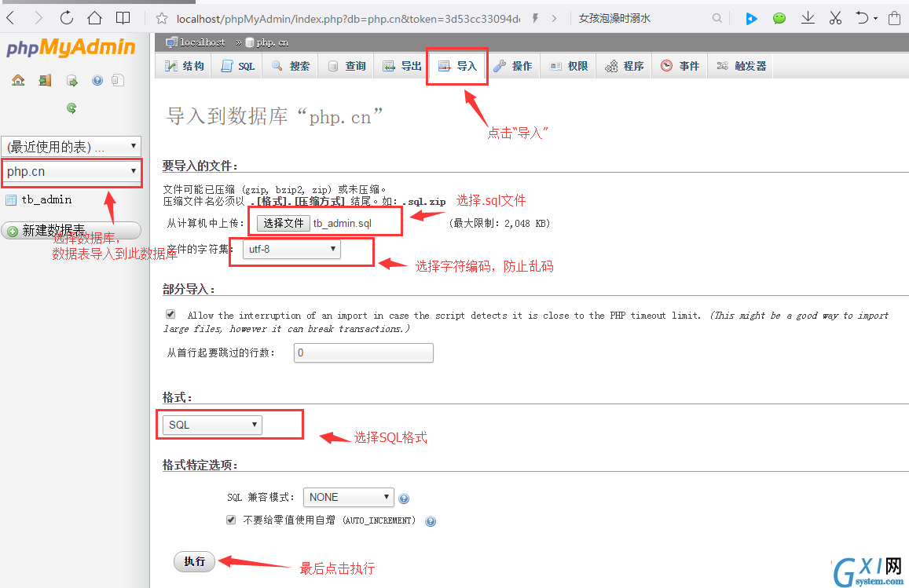Viewport: 909px width, 588px height.
Task: Bookmark page with star icon
Action: [x=162, y=19]
